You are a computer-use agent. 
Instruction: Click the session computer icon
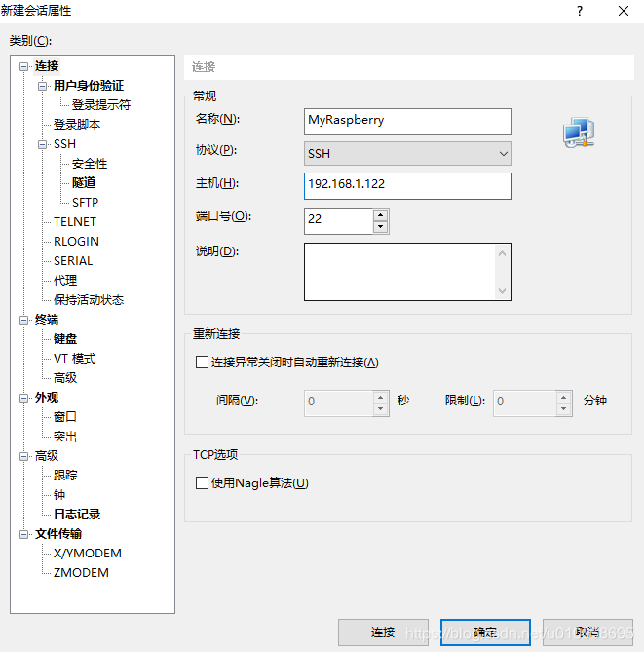pos(579,133)
